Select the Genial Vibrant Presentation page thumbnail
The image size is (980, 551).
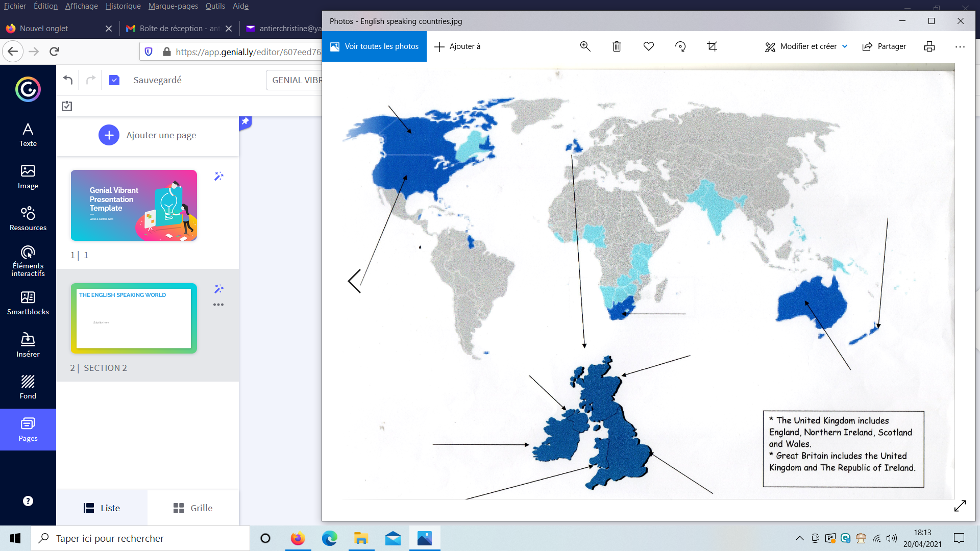(133, 205)
